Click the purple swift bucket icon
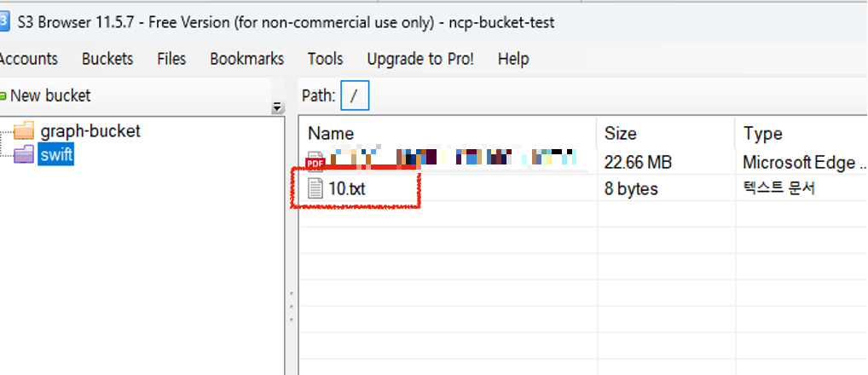Screen dimensions: 868x375 click(24, 154)
